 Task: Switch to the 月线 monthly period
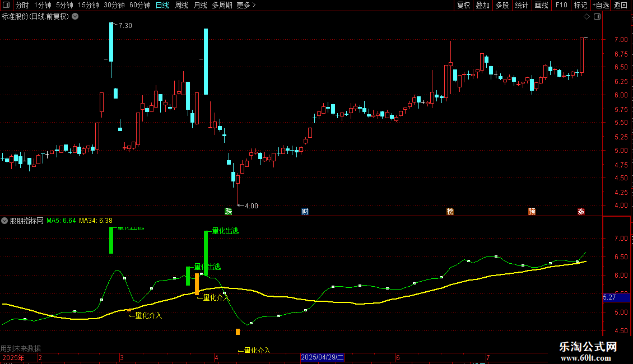pyautogui.click(x=200, y=5)
